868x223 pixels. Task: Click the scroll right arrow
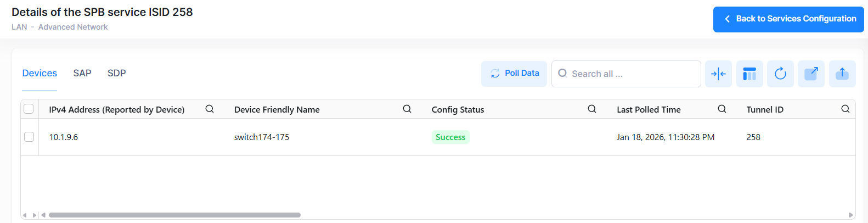tap(851, 215)
